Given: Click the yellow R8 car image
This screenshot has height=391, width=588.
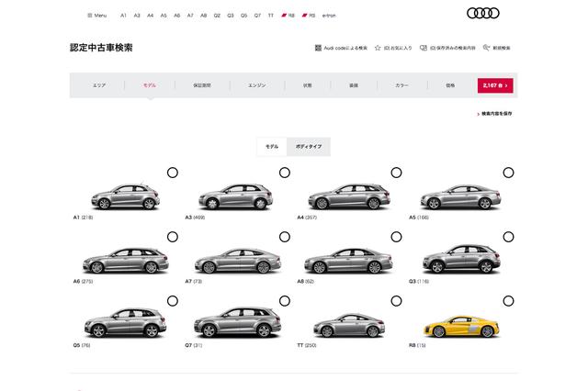Looking at the screenshot, I should click(x=461, y=327).
